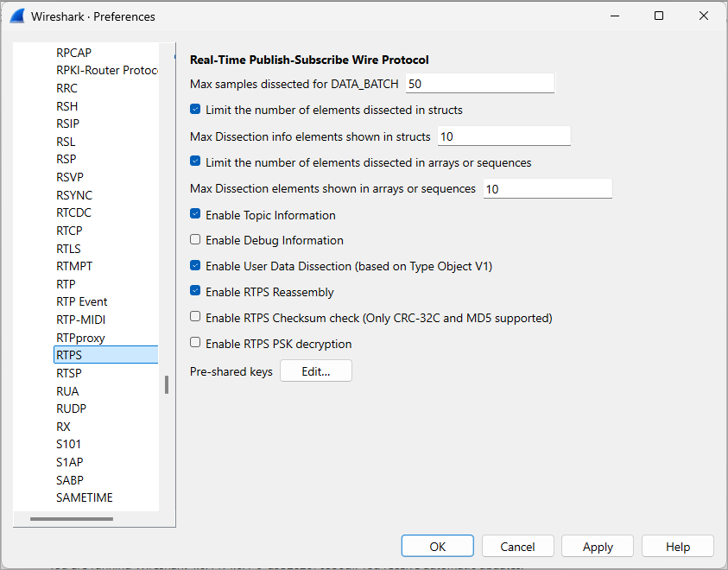Select RUA protocol
The image size is (728, 570).
coord(67,391)
